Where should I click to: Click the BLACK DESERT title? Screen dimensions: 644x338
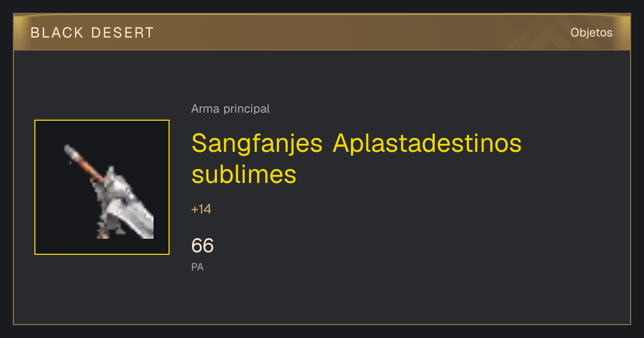(x=92, y=33)
